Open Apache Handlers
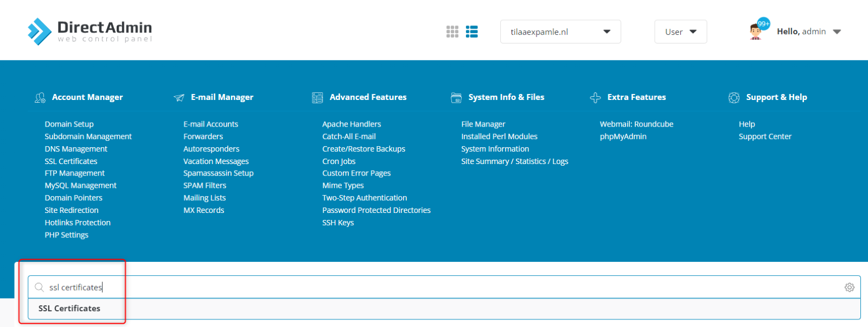 [x=352, y=124]
